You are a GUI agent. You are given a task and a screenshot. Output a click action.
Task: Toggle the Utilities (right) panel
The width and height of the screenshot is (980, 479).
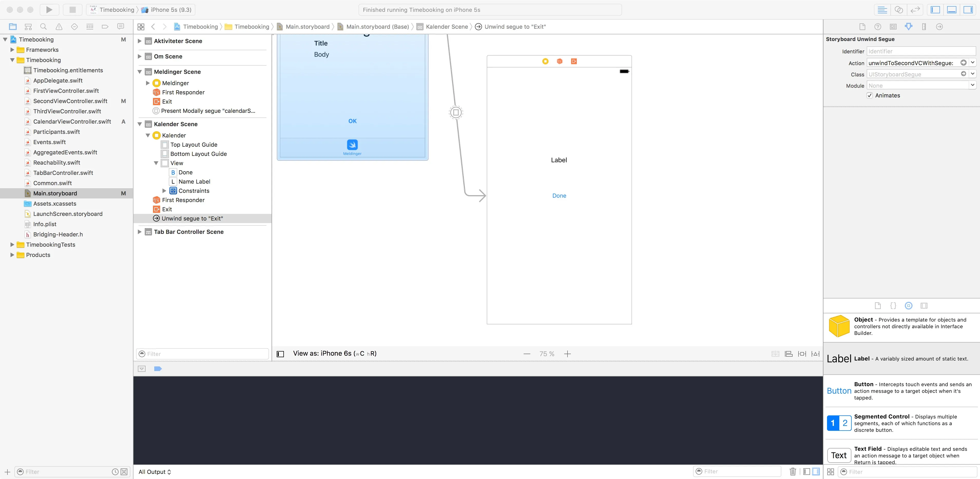(x=968, y=9)
